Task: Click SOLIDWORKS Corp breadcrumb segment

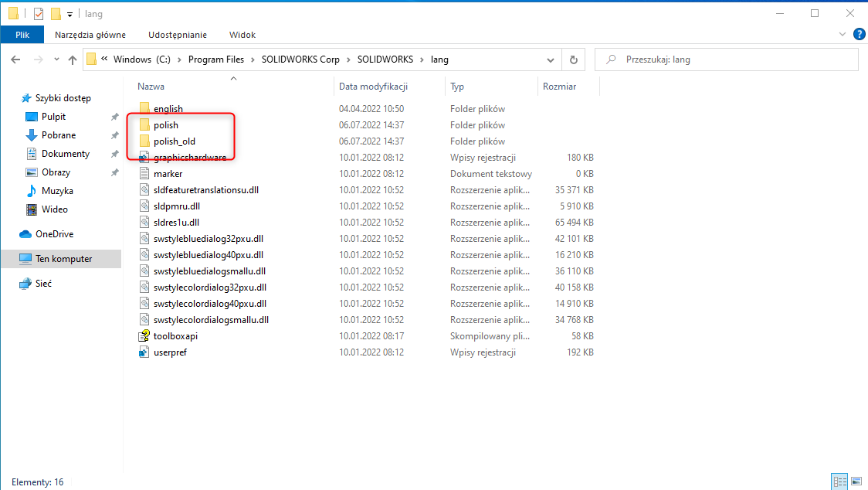Action: pyautogui.click(x=300, y=60)
